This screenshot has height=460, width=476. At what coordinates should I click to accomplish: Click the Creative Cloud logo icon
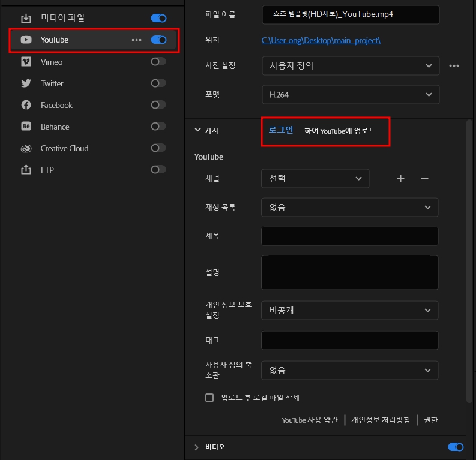(x=26, y=148)
